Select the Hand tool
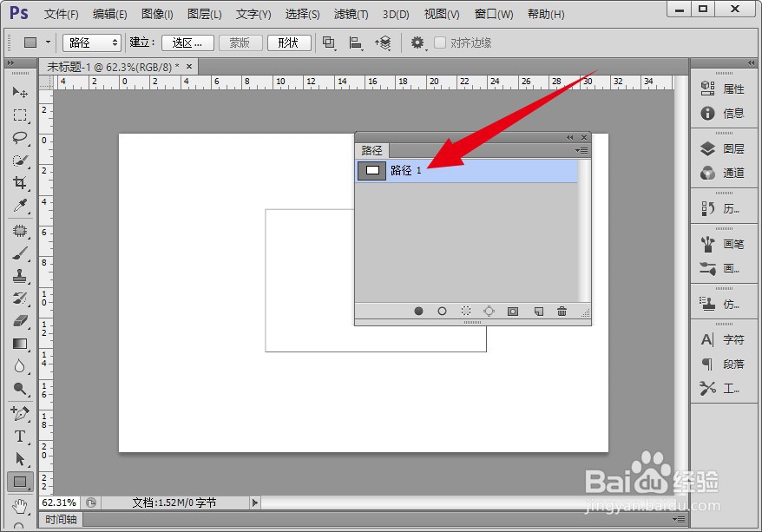This screenshot has width=762, height=532. pos(20,506)
